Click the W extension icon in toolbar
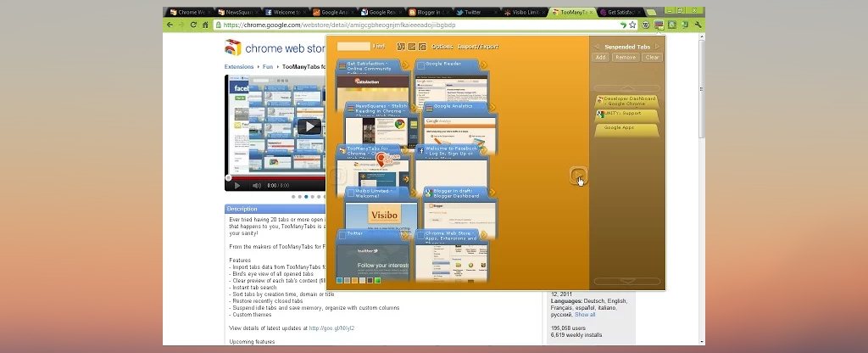The image size is (868, 353). [x=645, y=25]
